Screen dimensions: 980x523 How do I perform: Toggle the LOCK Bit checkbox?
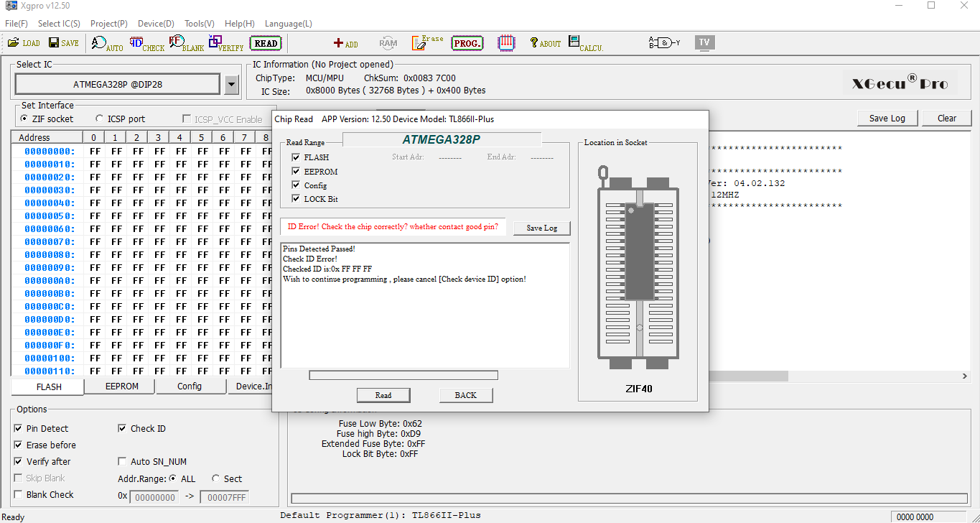[x=296, y=199]
